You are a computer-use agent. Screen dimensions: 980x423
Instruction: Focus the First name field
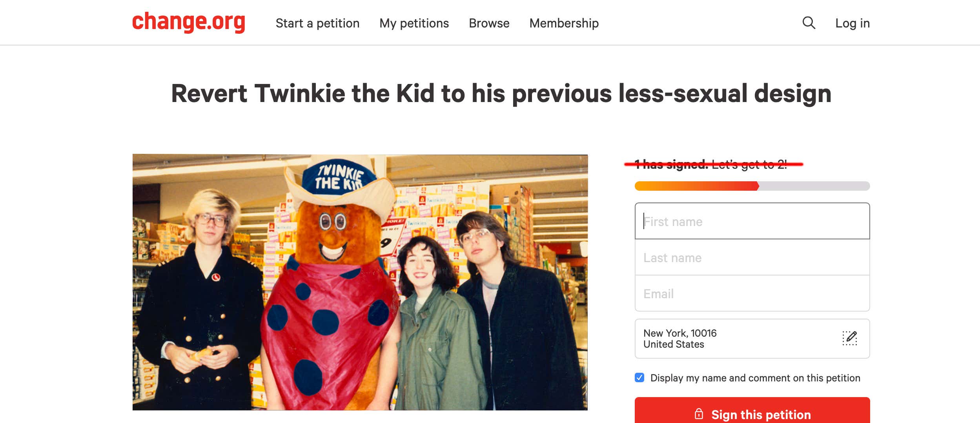tap(752, 221)
